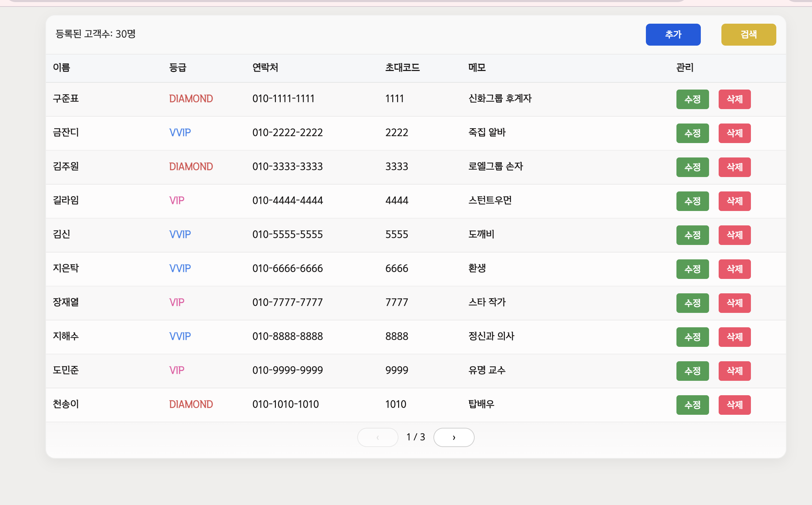Go to next page with right chevron
This screenshot has height=505, width=812.
coord(454,437)
